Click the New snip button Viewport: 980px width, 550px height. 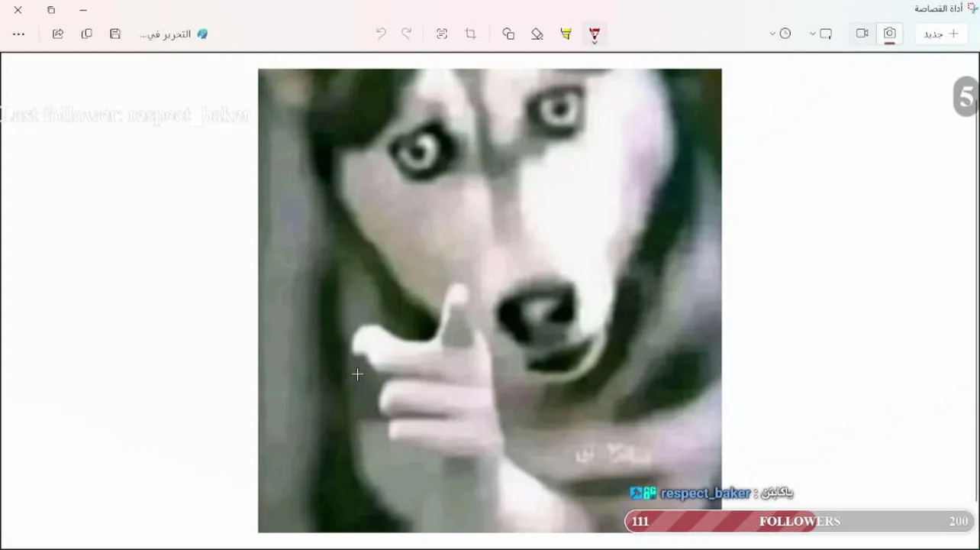click(941, 34)
